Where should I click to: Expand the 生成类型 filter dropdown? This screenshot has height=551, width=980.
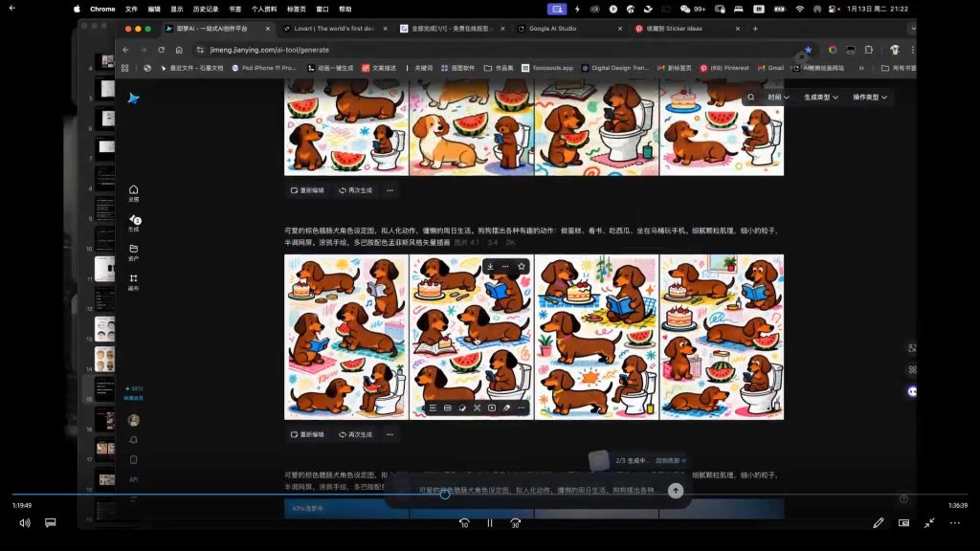tap(820, 98)
